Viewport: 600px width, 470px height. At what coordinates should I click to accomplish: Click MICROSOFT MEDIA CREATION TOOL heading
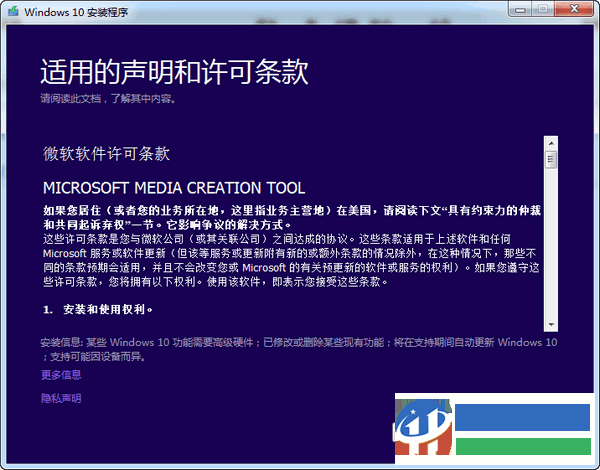pos(174,188)
